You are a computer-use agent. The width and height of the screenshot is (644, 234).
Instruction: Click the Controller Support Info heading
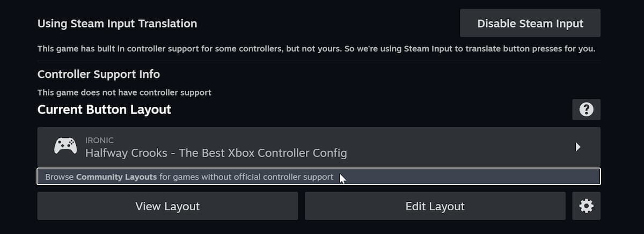point(99,74)
